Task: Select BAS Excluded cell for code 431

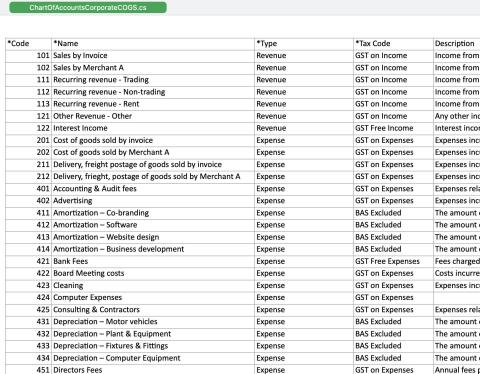Action: 393,322
